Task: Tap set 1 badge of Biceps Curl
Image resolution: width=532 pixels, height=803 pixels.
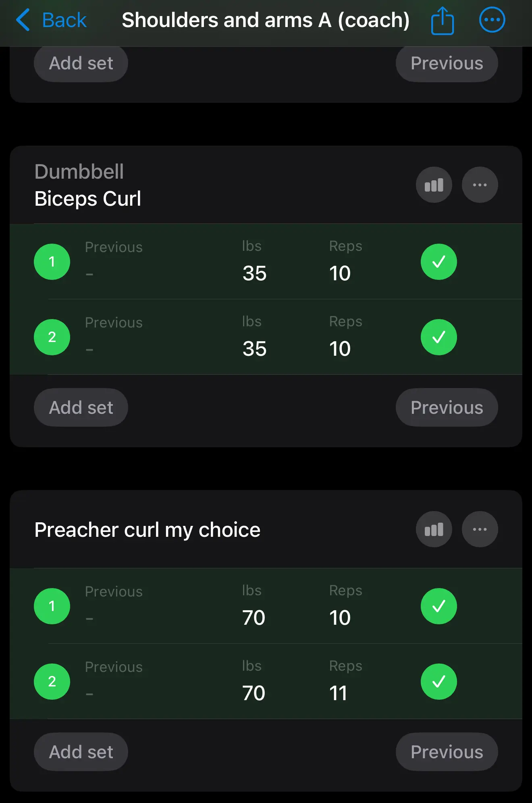Action: tap(52, 262)
